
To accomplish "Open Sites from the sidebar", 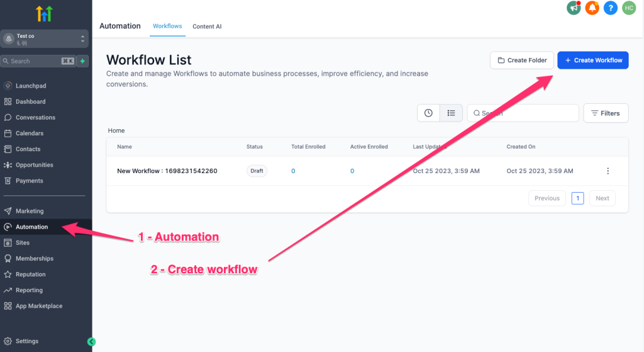I will [23, 242].
